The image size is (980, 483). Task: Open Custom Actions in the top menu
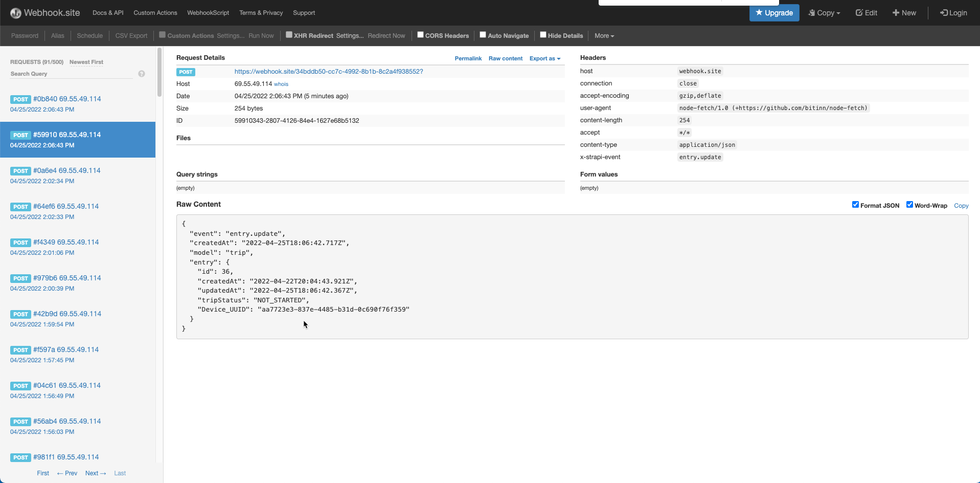tap(155, 12)
